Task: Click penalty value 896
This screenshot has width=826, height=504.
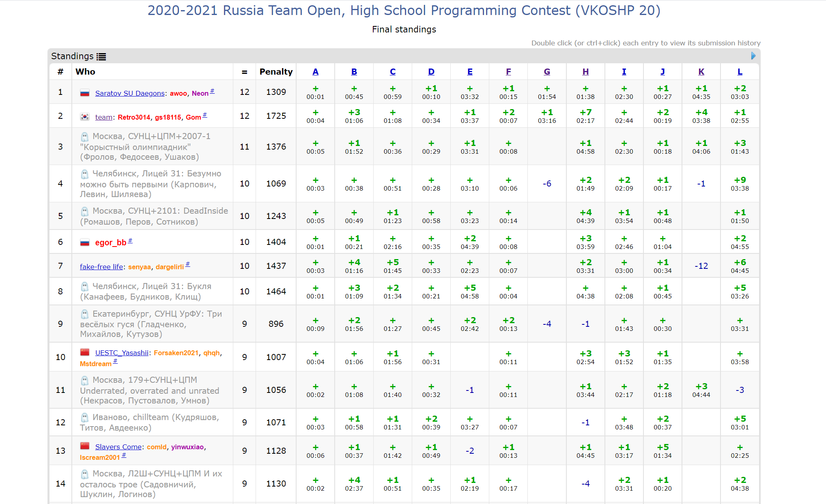Action: pyautogui.click(x=276, y=324)
